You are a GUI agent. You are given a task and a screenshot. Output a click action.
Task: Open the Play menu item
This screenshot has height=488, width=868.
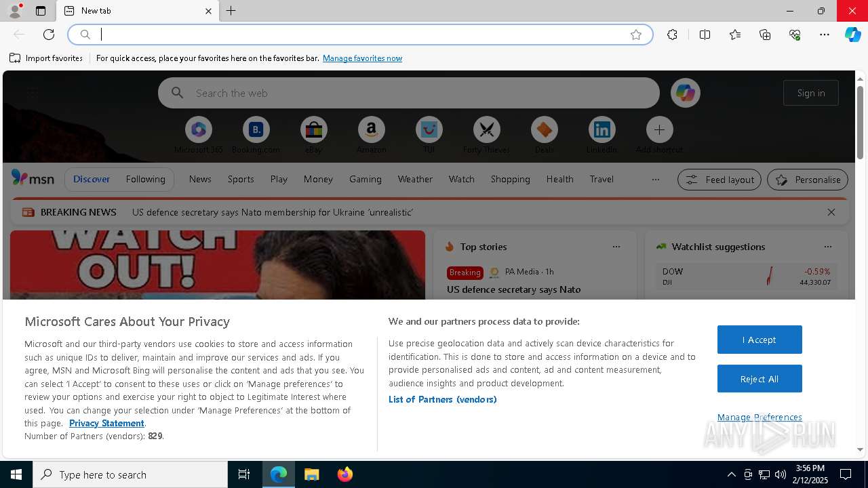click(x=279, y=179)
